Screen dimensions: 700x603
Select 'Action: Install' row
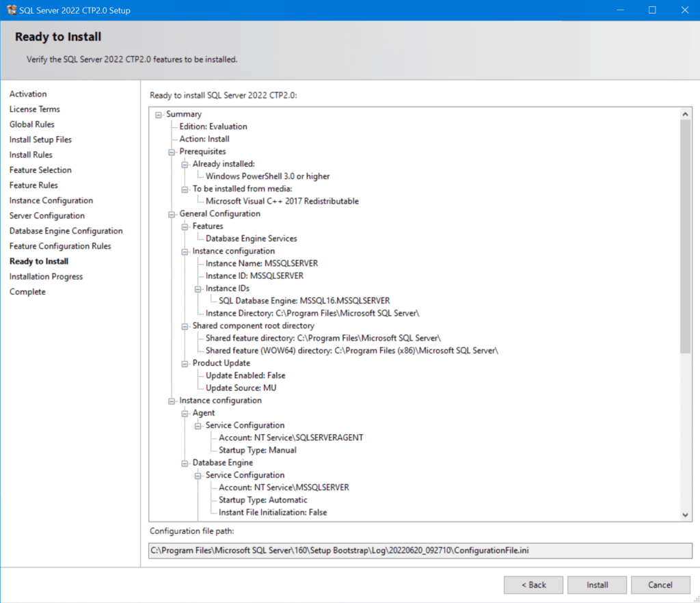coord(204,139)
